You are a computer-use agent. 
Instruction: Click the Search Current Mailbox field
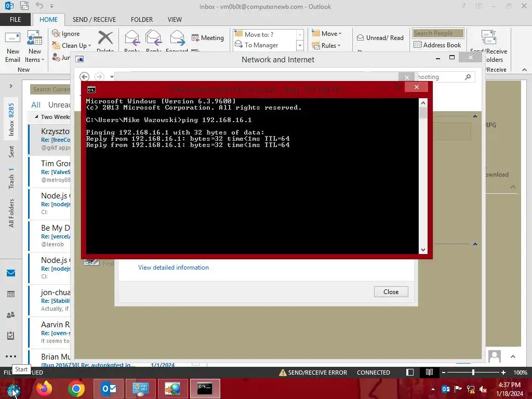coord(50,89)
